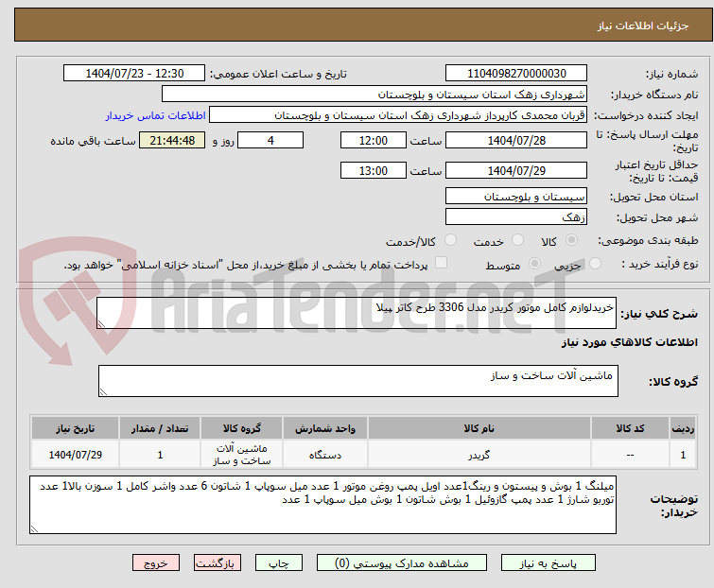Open اطلاعات تماس خریدار link
Screen dimensions: 714x588
[x=156, y=115]
